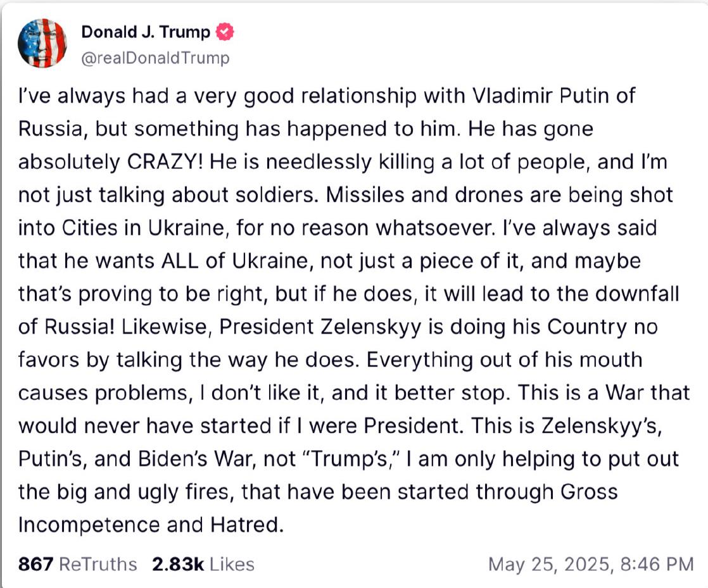
Task: View the 867 ReTruths count
Action: click(35, 564)
